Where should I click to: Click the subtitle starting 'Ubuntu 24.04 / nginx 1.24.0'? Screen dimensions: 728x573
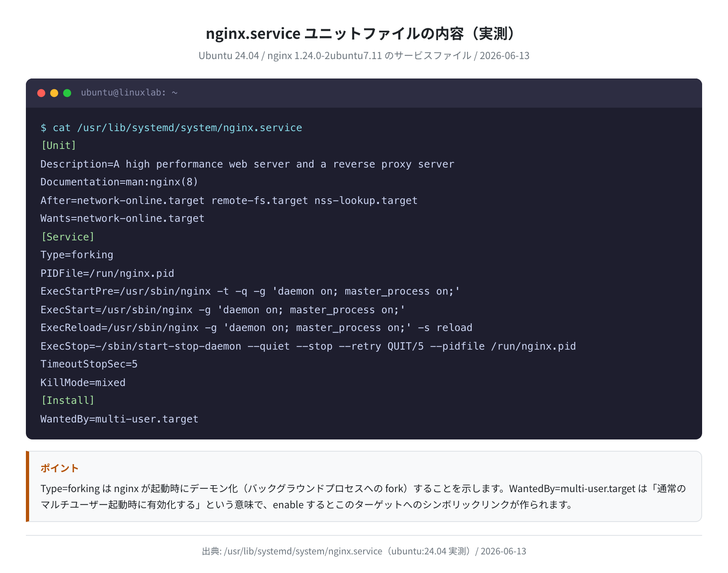point(364,55)
